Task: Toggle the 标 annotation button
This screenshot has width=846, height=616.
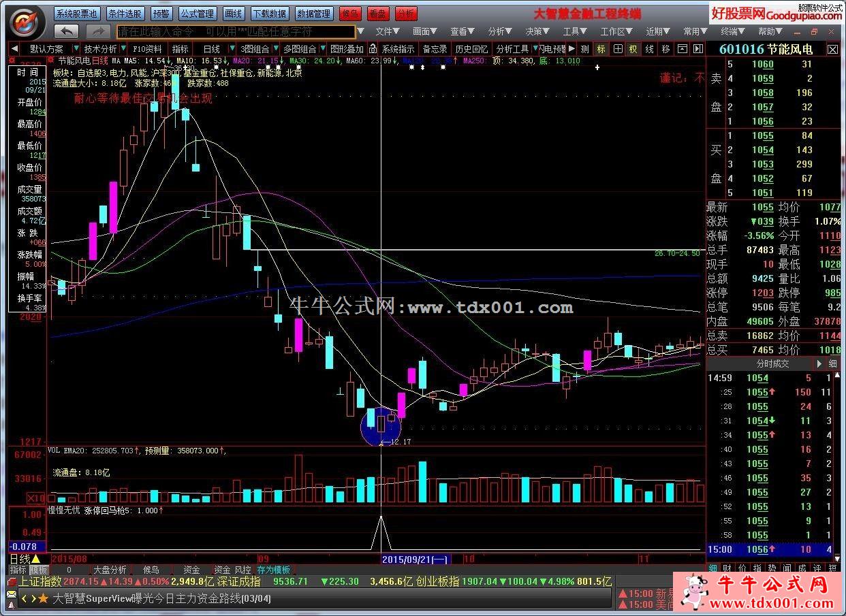Action: pyautogui.click(x=601, y=49)
